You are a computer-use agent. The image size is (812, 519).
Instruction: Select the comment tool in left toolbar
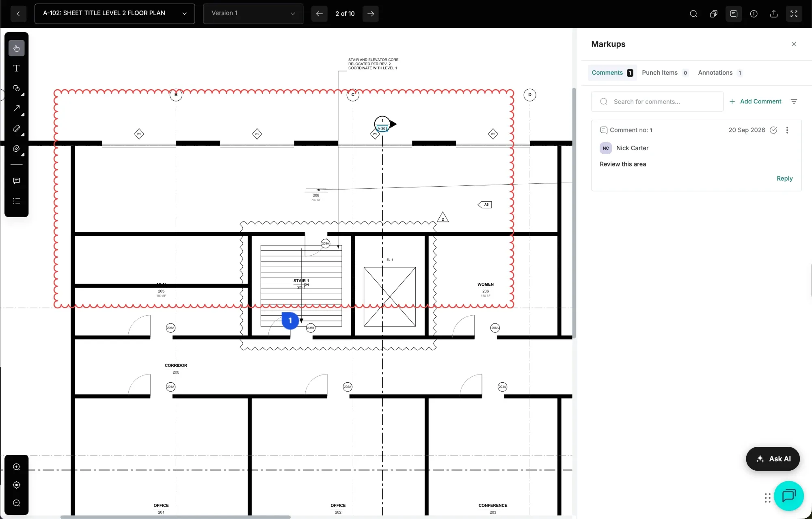click(x=16, y=181)
